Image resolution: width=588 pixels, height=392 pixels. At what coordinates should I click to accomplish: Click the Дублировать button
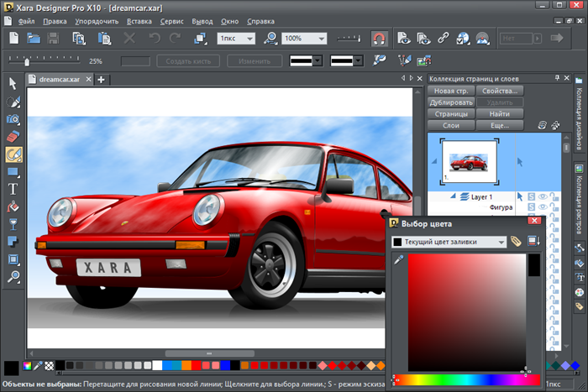[x=451, y=102]
